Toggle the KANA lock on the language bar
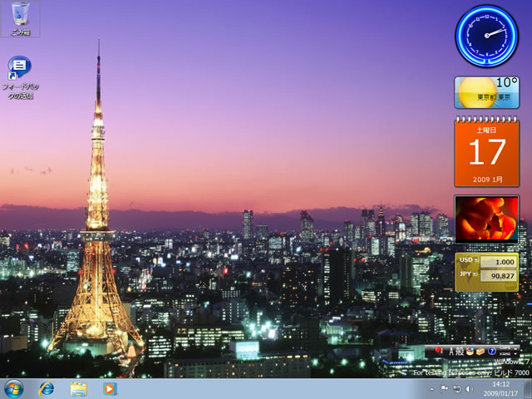 [505, 355]
